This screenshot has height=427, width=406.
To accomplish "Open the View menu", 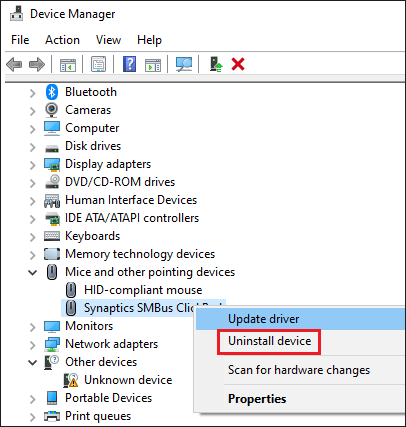I will click(x=108, y=40).
